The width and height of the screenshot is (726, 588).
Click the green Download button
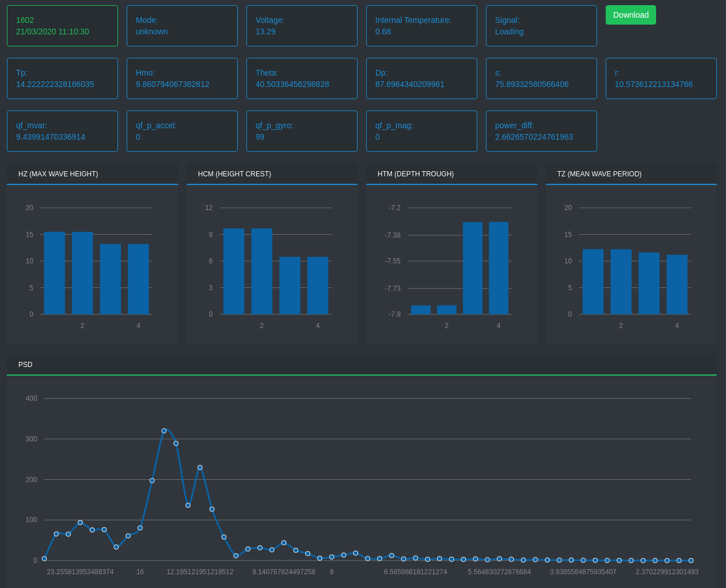click(630, 15)
